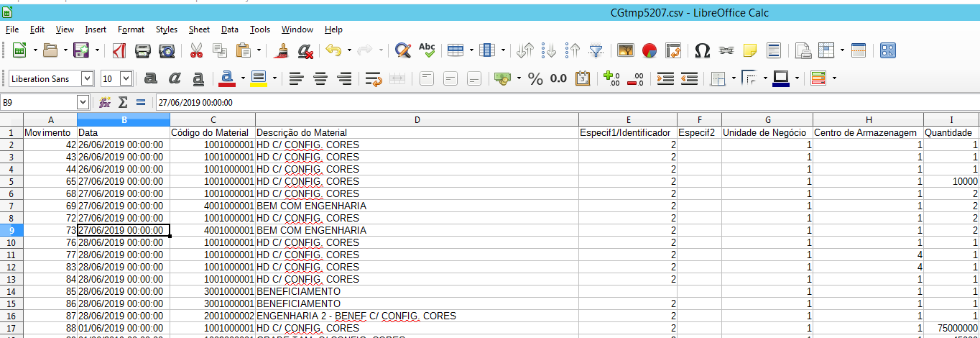This screenshot has height=338, width=980.
Task: Open the conditional formatting dropdown arrow
Action: (834, 78)
